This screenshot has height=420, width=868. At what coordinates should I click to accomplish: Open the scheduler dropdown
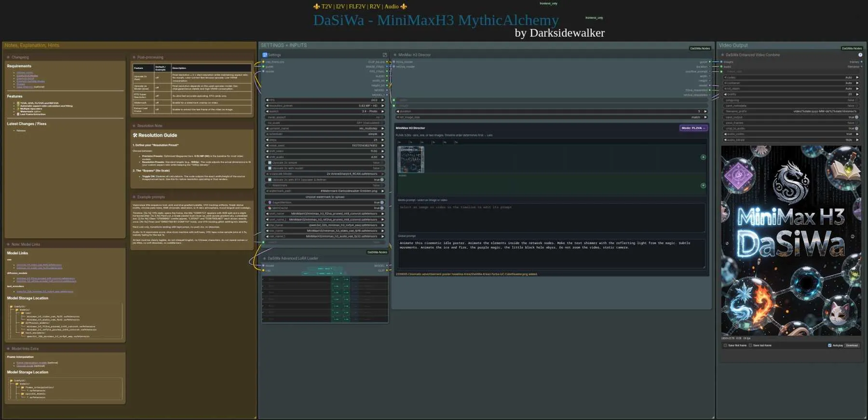[x=325, y=134]
